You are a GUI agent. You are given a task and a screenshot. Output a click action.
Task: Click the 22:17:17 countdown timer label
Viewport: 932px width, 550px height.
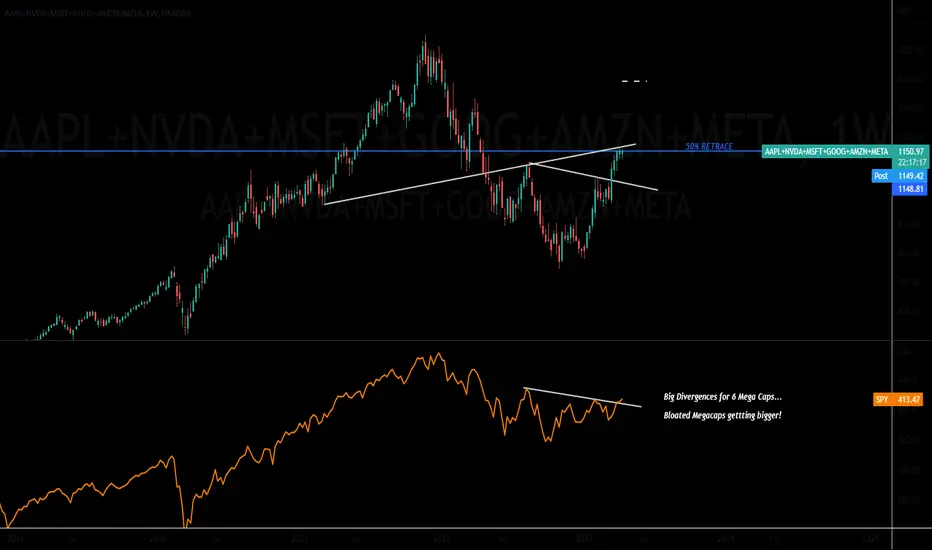(912, 162)
